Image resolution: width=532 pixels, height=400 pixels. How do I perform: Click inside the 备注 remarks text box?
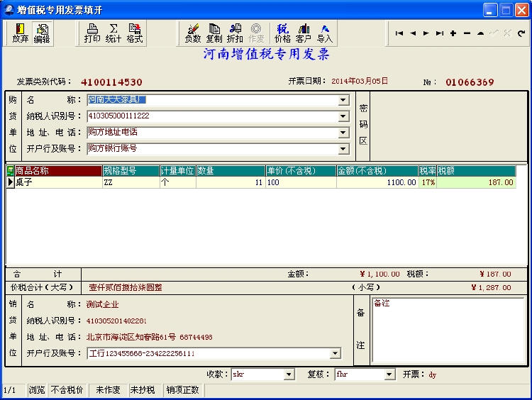coord(448,333)
